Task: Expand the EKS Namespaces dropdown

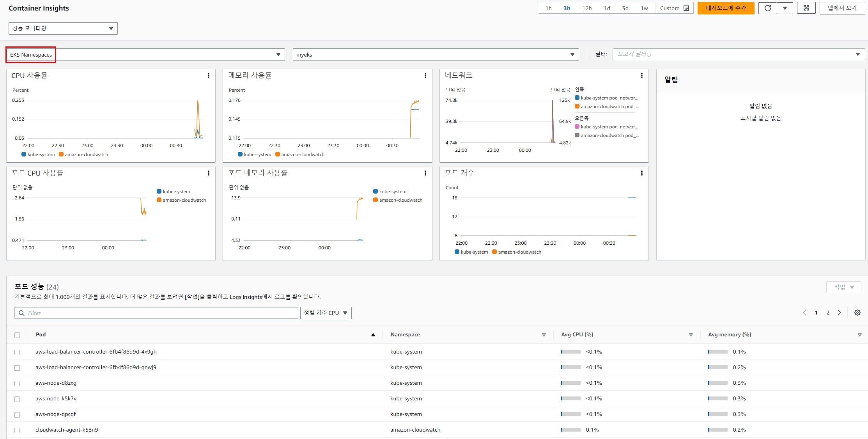Action: [x=145, y=55]
